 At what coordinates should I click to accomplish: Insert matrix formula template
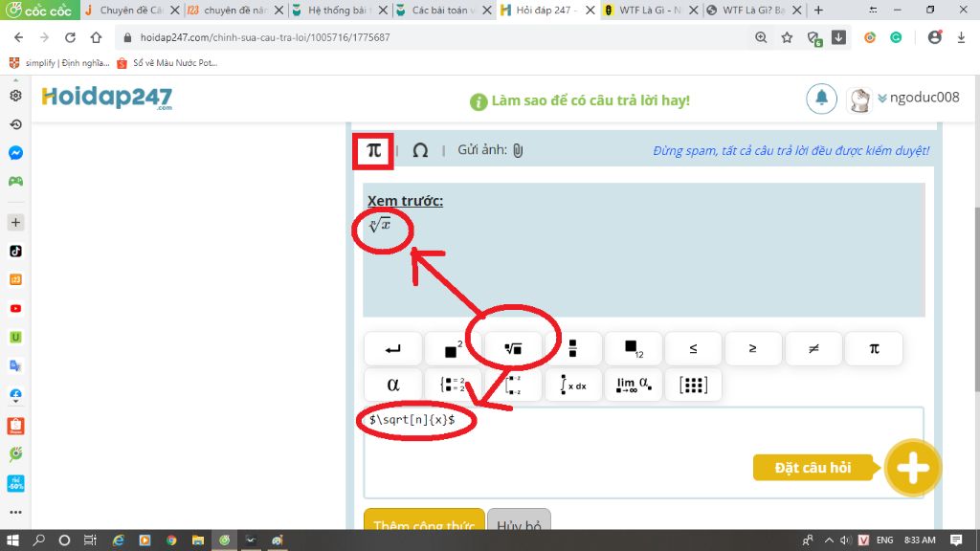tap(693, 385)
